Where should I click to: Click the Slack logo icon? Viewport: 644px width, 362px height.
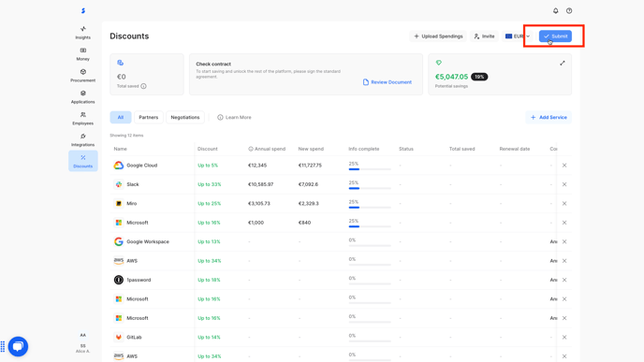pyautogui.click(x=118, y=184)
